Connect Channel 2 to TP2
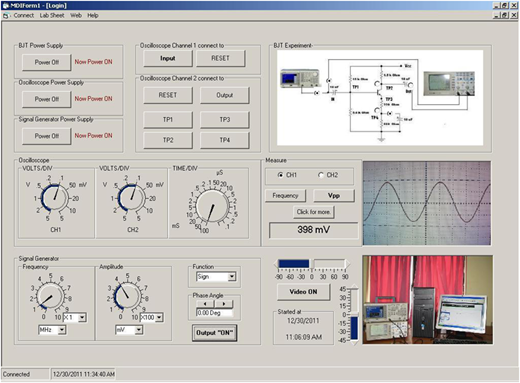520x383 pixels. pyautogui.click(x=168, y=140)
